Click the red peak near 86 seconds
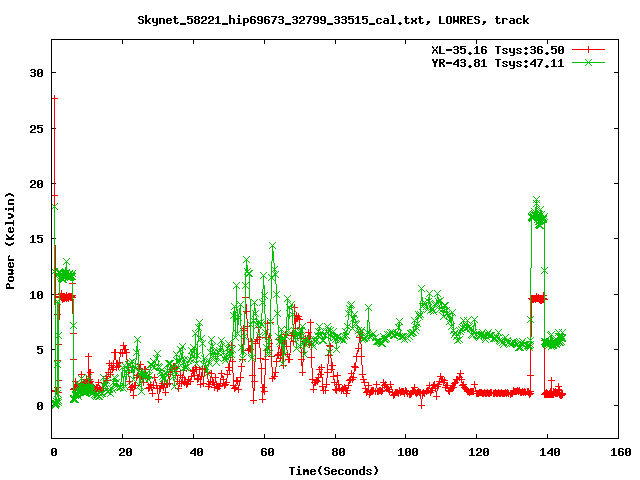The width and height of the screenshot is (640, 480). pos(359,335)
